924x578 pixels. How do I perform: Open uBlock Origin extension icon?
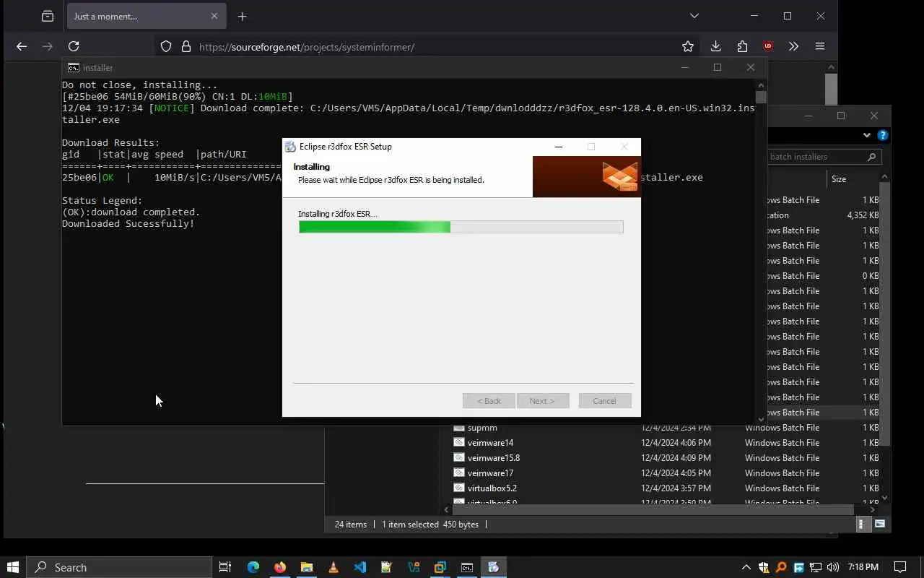pyautogui.click(x=768, y=46)
